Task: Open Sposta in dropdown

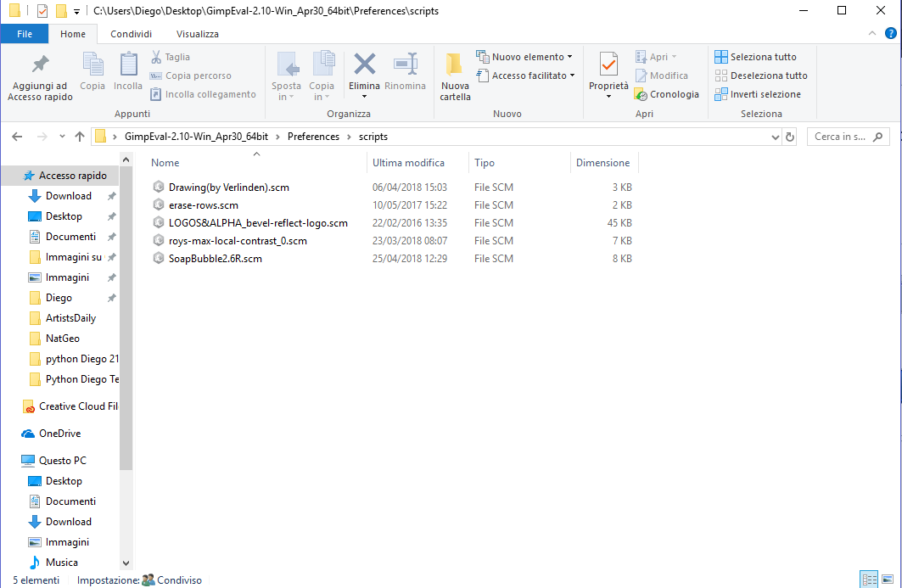Action: coord(286,77)
